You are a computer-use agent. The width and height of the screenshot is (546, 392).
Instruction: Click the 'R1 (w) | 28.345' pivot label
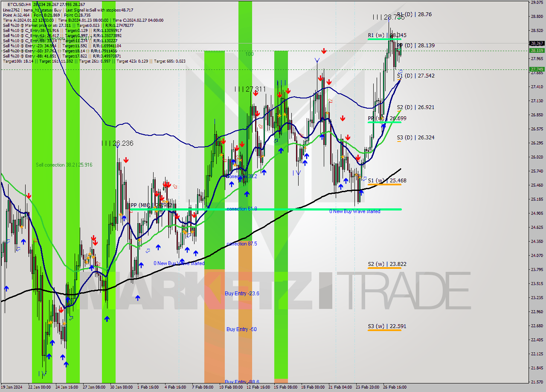pos(387,35)
